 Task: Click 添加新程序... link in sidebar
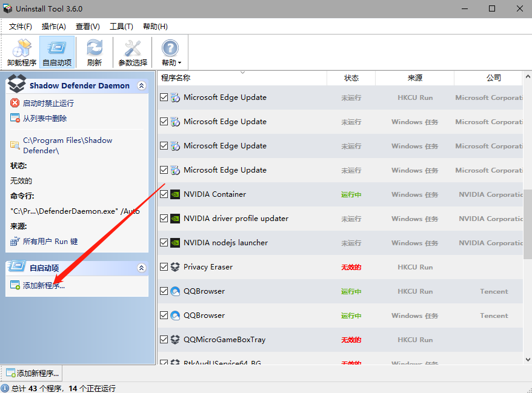pos(44,285)
